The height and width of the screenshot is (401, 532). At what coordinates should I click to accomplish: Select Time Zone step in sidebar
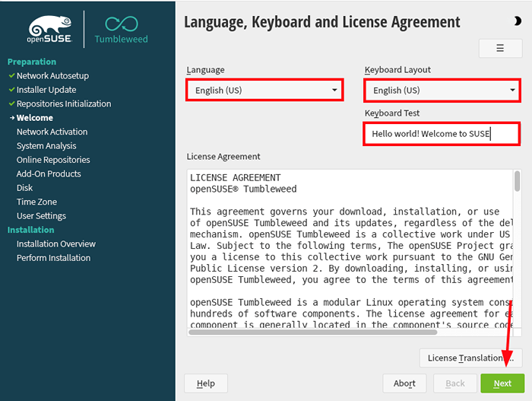[36, 202]
